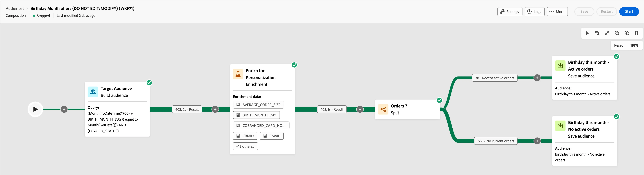Add activity after 403, 1s result transition
Viewport: 644px width, 175px height.
pos(360,109)
